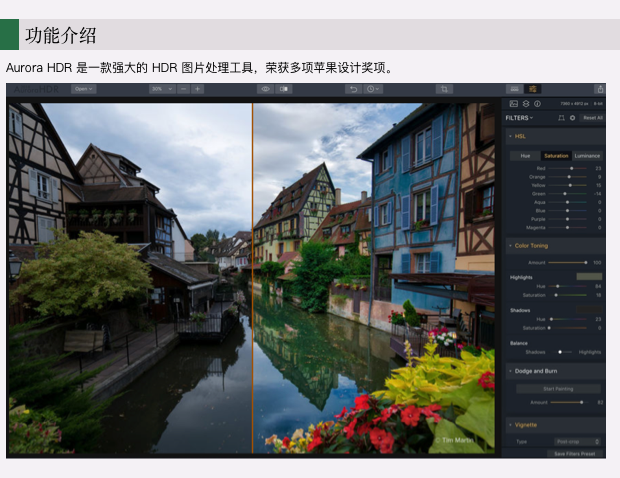
Task: Click the zoom in plus button
Action: [x=197, y=89]
